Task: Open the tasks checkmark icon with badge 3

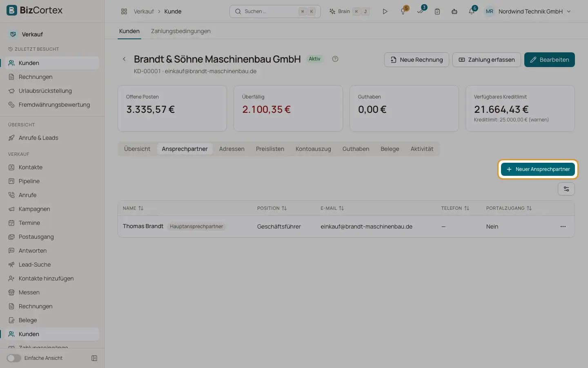Action: tap(421, 11)
